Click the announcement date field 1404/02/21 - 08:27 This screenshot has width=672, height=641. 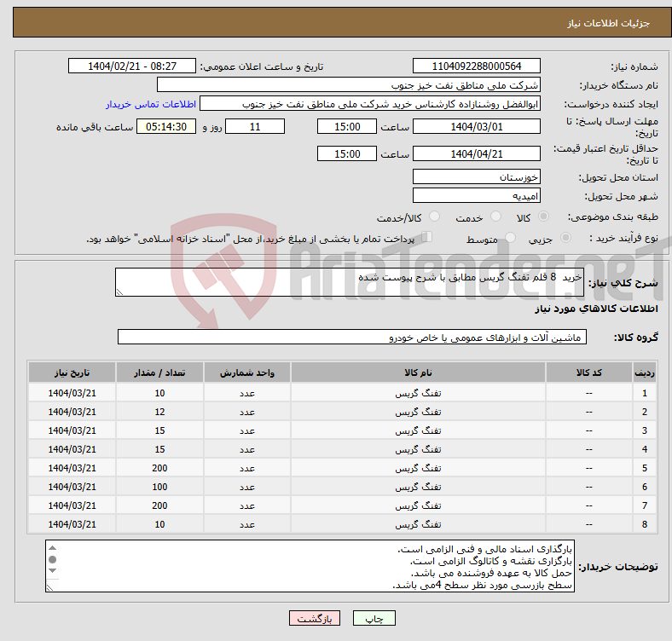(132, 66)
